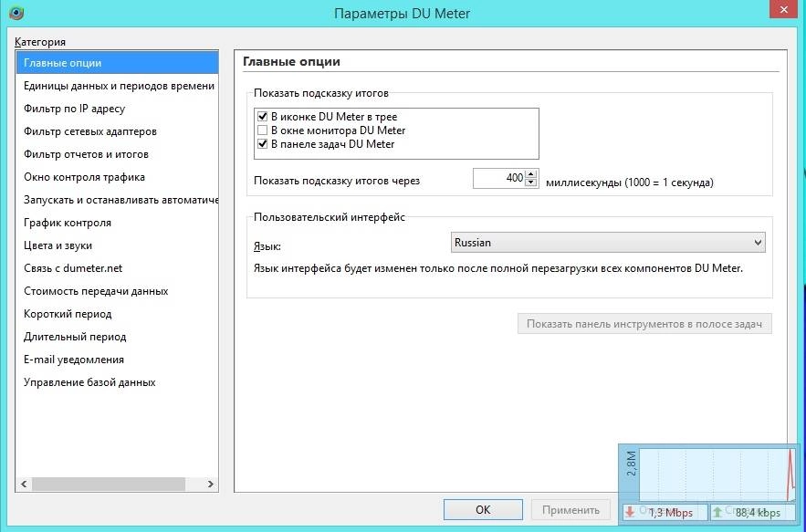Select 'Главные опции' category
Image resolution: width=806 pixels, height=532 pixels.
point(117,63)
